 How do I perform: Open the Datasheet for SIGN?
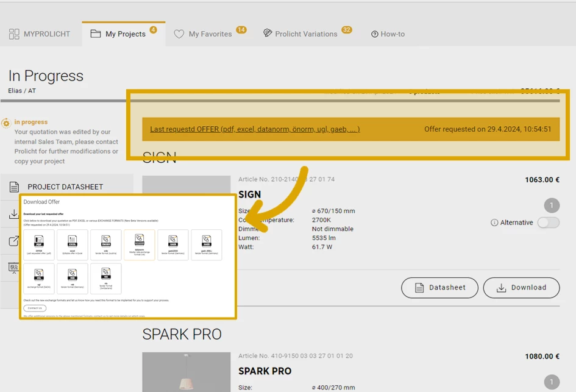pos(439,288)
